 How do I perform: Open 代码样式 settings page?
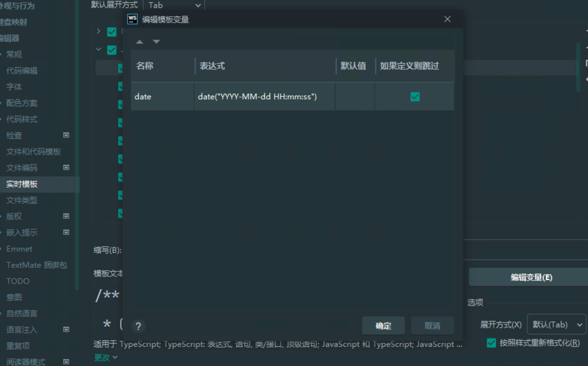[22, 119]
